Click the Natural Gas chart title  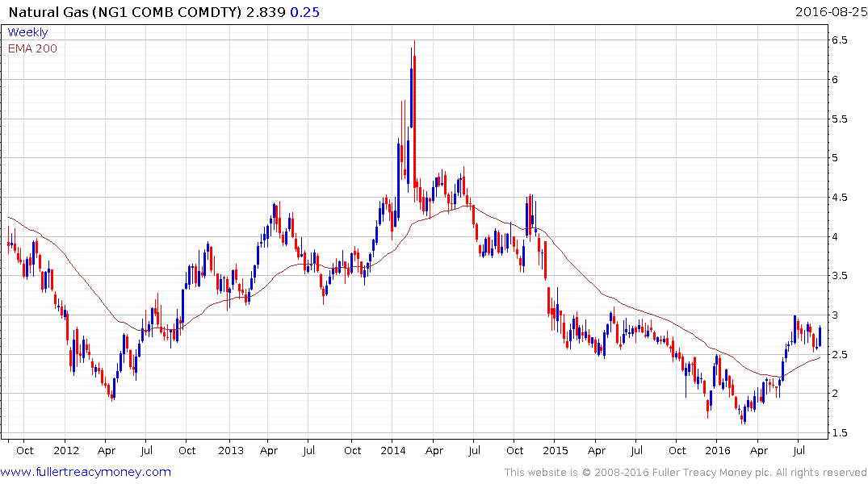125,12
